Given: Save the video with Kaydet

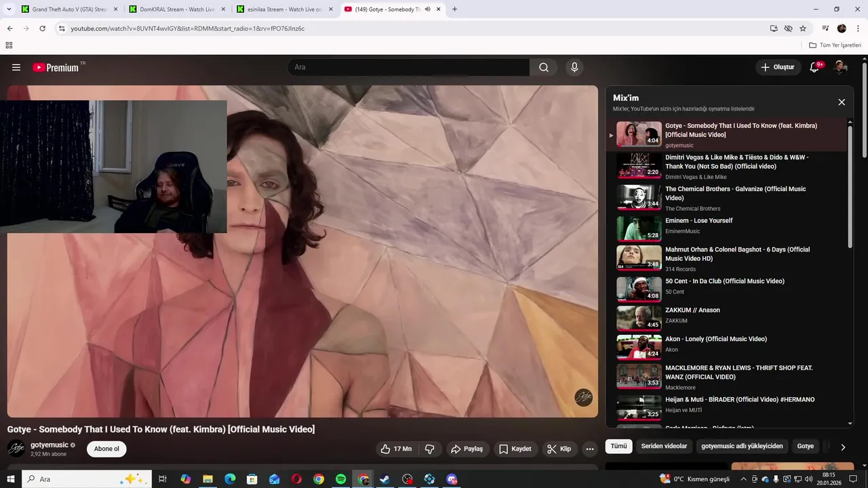Looking at the screenshot, I should point(515,449).
